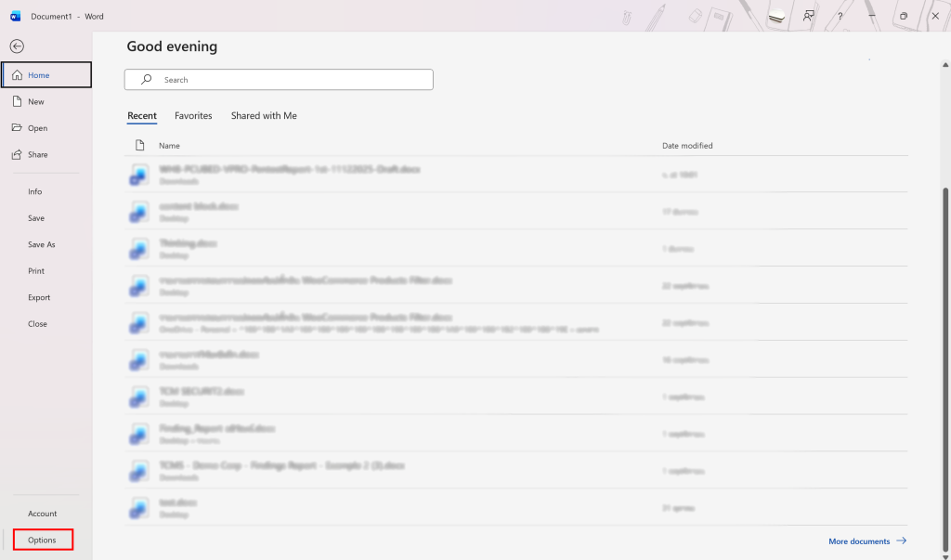Viewport: 951px width, 560px height.
Task: Open Word Options
Action: pyautogui.click(x=42, y=540)
